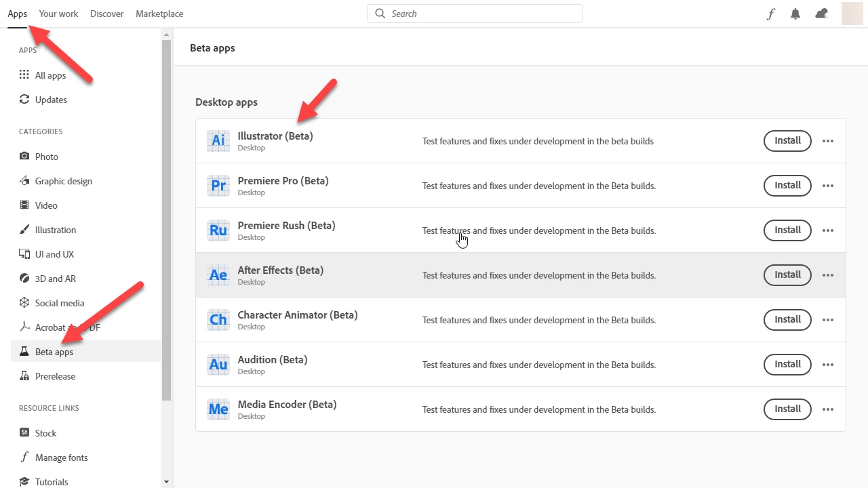The height and width of the screenshot is (488, 868).
Task: Click the Audition (Beta) Au icon
Action: pos(218,364)
